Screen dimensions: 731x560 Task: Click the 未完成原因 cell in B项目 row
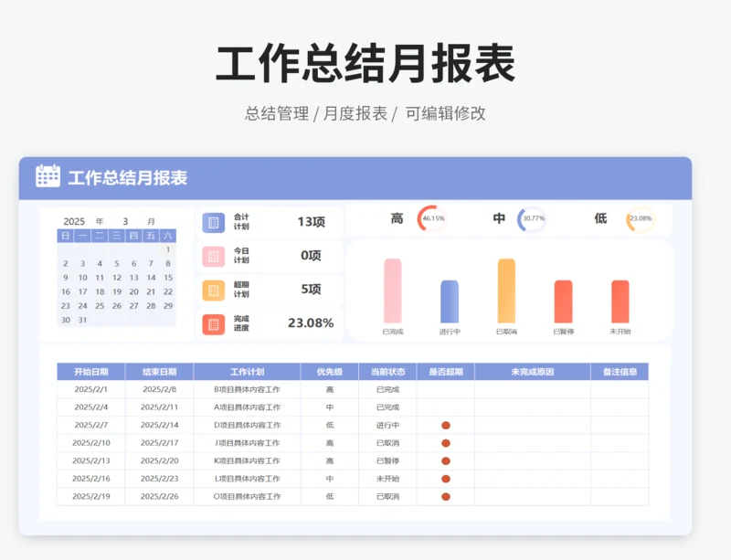click(x=533, y=389)
